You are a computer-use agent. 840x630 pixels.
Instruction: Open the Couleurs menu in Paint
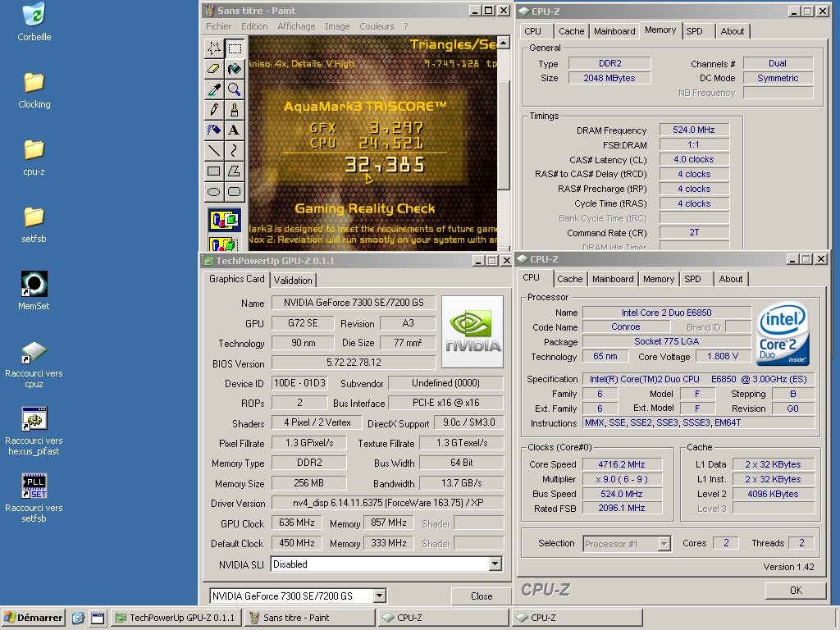(377, 26)
